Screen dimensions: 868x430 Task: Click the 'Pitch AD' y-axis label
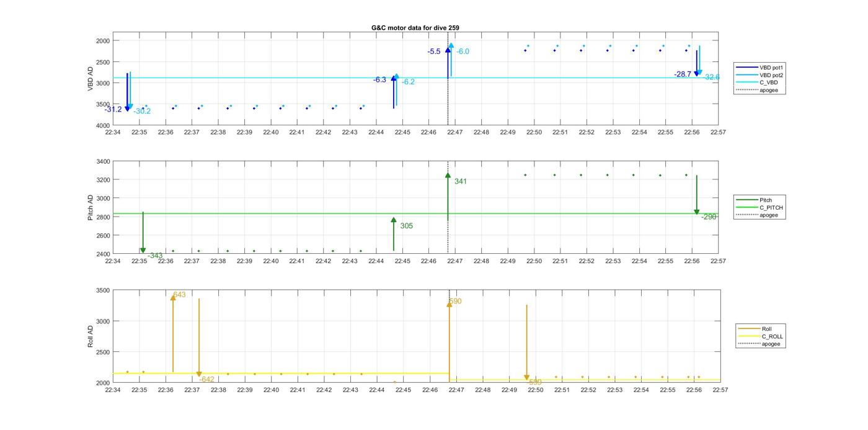tap(91, 208)
